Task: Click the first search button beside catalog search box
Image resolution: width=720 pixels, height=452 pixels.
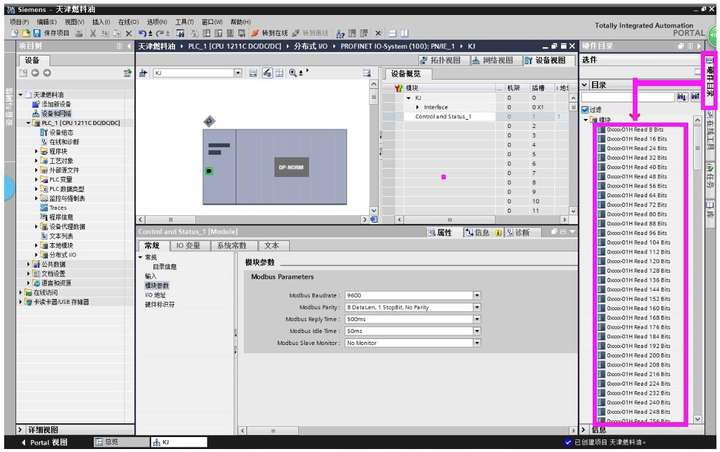Action: tap(682, 96)
